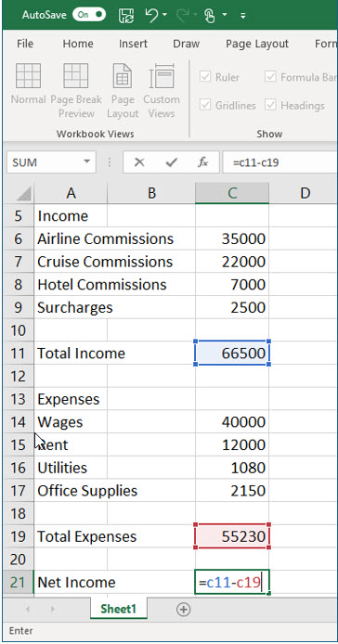Toggle the Gridlines checkbox
This screenshot has height=644, width=338.
pos(205,106)
